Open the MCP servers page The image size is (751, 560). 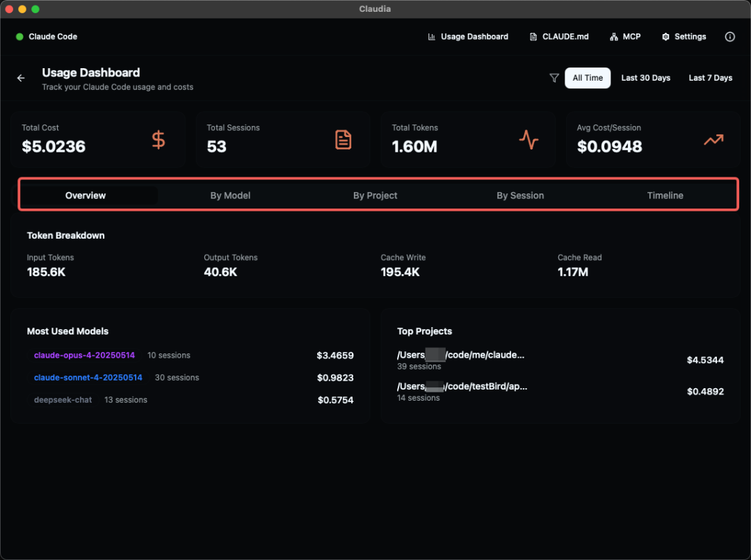pyautogui.click(x=626, y=37)
